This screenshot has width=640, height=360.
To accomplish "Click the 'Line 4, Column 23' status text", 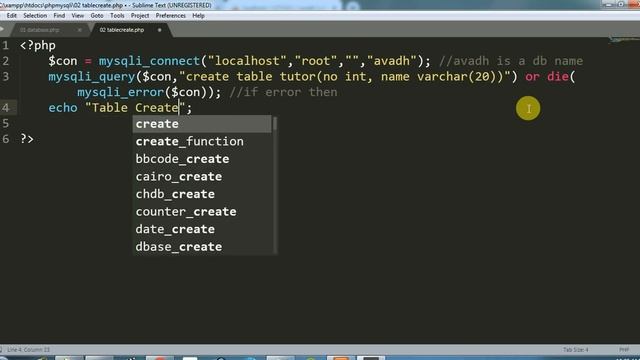I will (x=28, y=350).
